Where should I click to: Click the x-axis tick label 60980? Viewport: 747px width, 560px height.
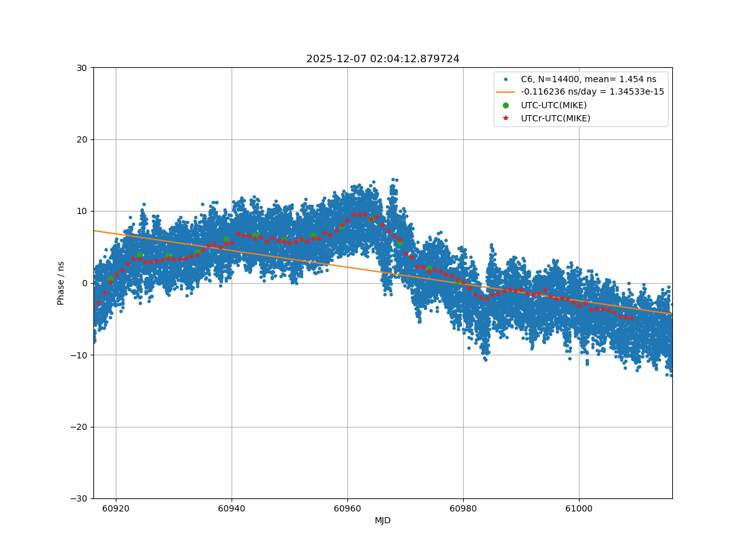coord(463,508)
